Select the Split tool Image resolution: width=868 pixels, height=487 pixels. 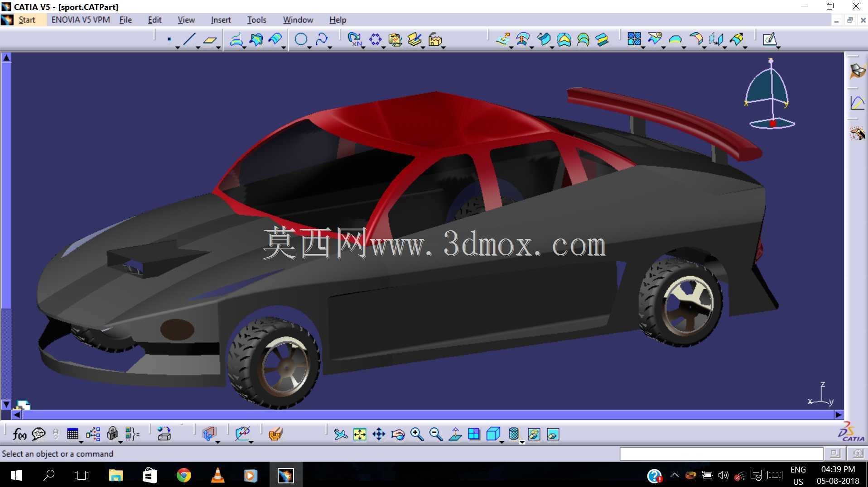coord(655,39)
